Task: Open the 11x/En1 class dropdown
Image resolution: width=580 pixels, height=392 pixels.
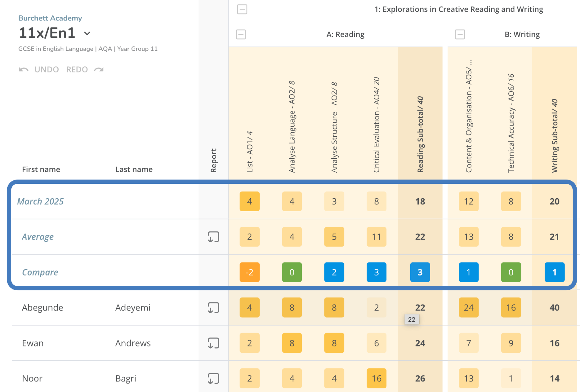Action: point(87,33)
